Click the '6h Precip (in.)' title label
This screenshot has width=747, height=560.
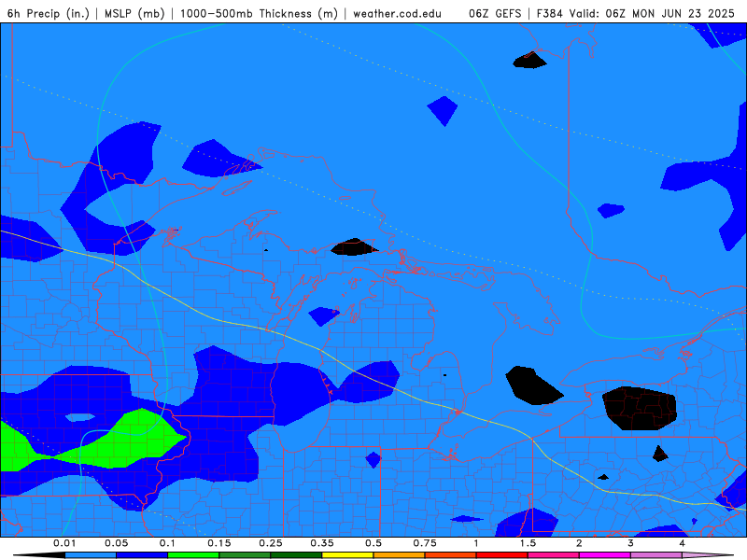click(49, 13)
